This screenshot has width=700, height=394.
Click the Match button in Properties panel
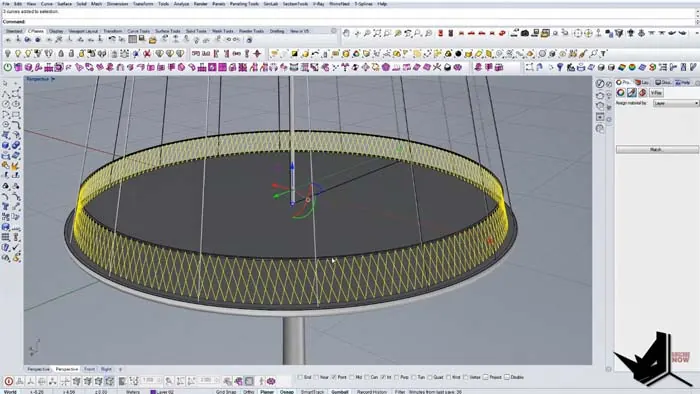[x=657, y=149]
